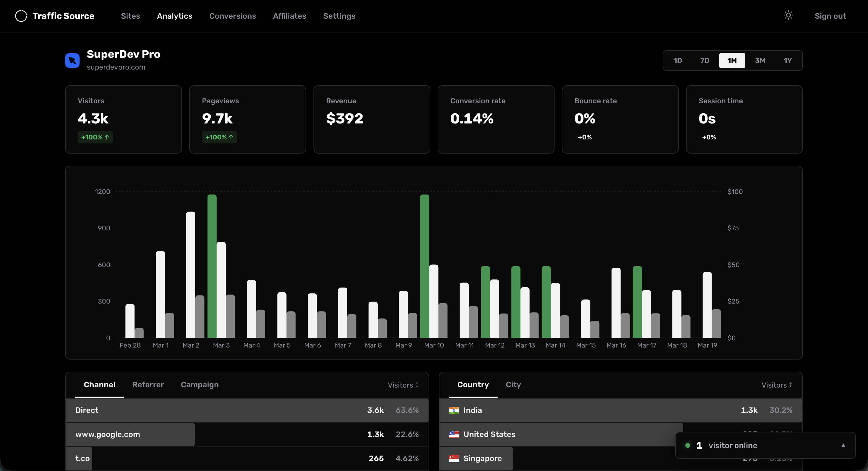Click the Singapore flag icon
The width and height of the screenshot is (868, 471).
point(454,458)
